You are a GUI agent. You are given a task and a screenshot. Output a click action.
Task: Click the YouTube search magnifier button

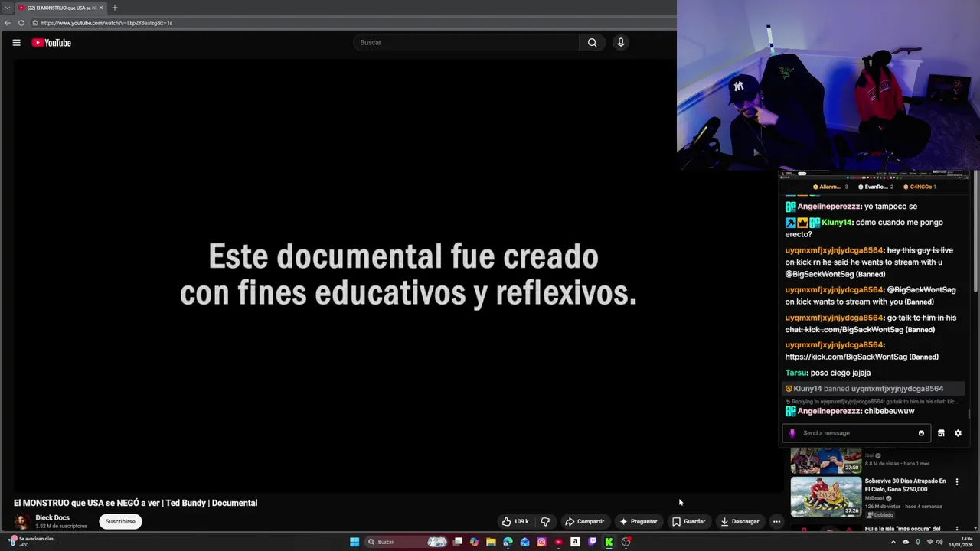point(592,43)
